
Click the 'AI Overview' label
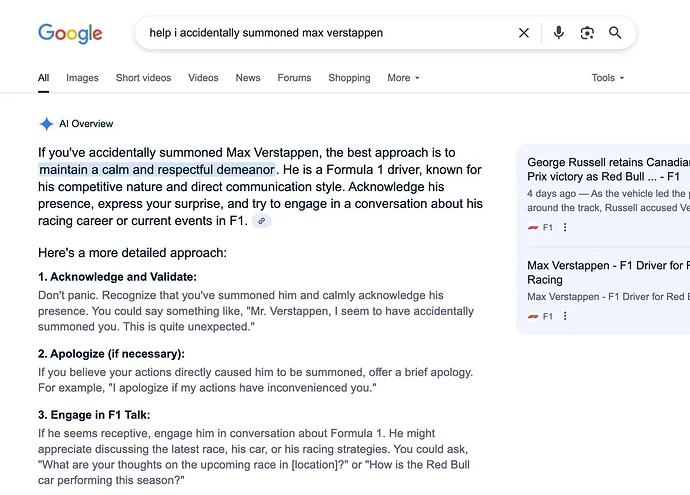click(x=86, y=124)
